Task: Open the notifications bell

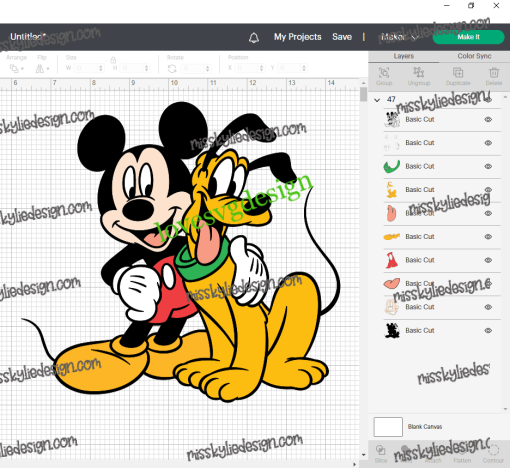Action: click(254, 37)
